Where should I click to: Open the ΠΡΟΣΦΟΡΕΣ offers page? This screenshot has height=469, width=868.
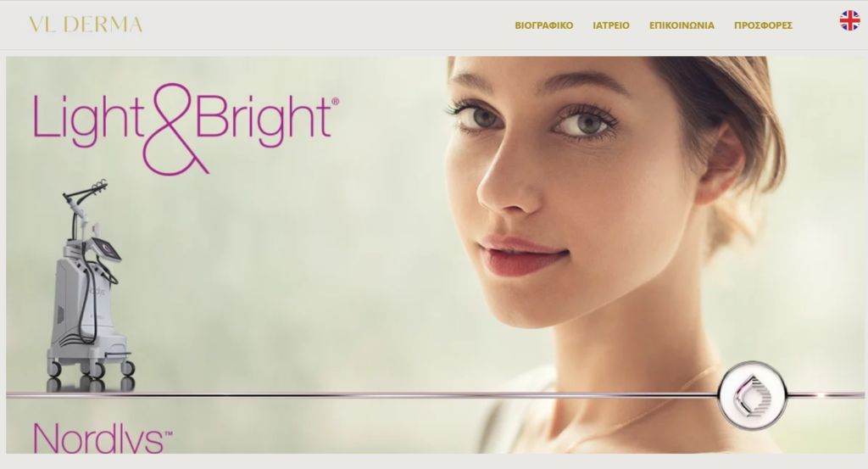[x=763, y=25]
